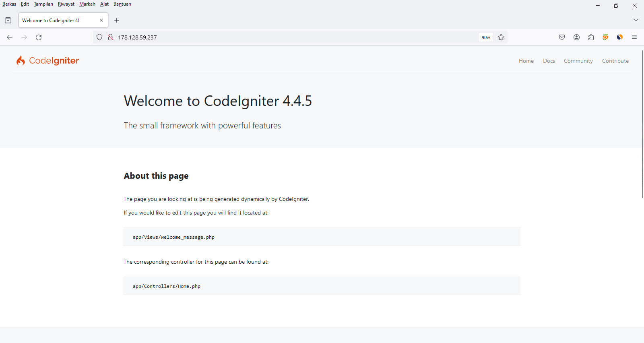Open the Bantuan menu

click(x=122, y=4)
